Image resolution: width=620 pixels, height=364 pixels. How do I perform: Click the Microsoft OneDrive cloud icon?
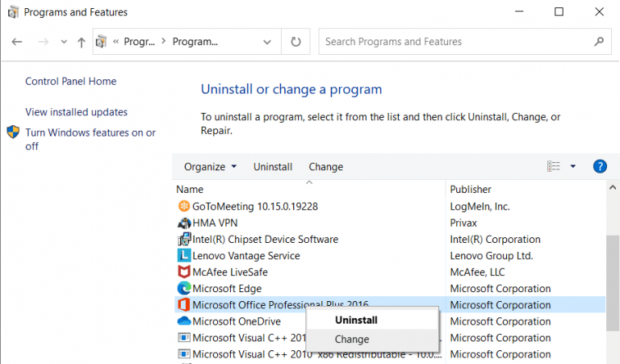[x=183, y=321]
